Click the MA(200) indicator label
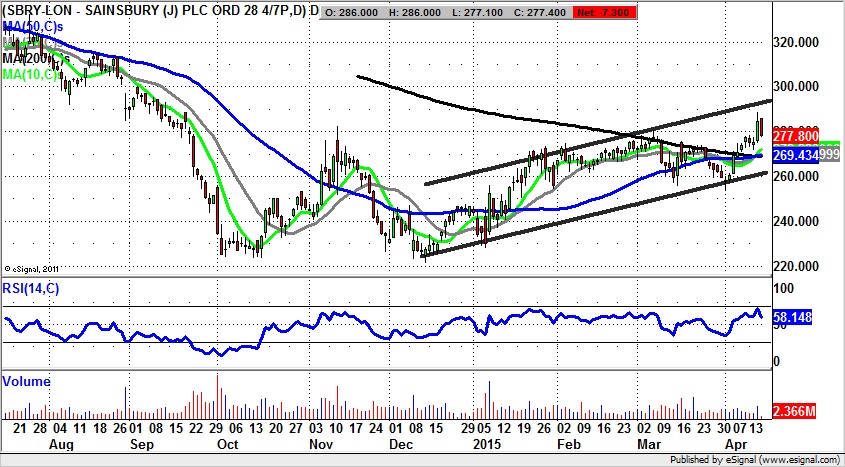 pos(28,57)
